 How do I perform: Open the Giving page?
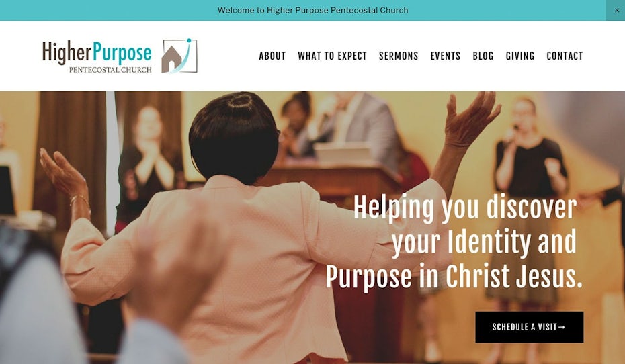coord(519,56)
